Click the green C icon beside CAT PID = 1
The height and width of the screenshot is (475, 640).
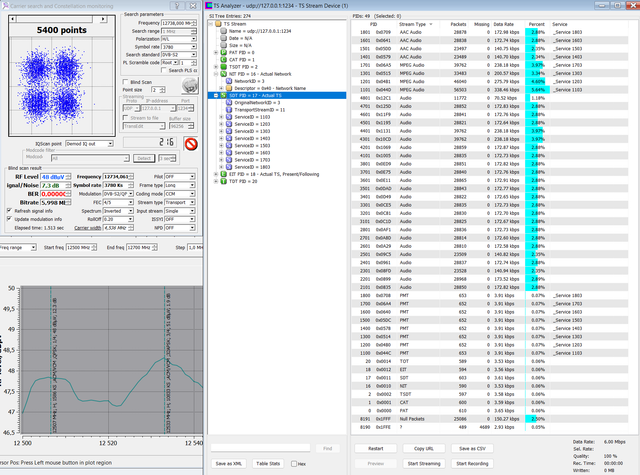point(223,60)
